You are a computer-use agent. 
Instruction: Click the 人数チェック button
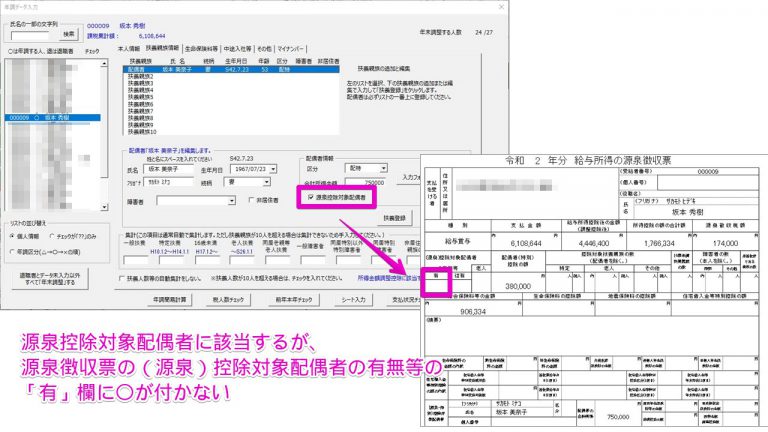pos(228,299)
